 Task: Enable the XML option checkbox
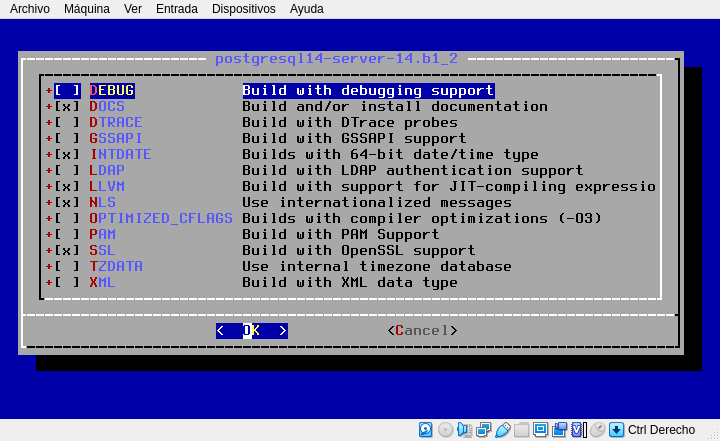(67, 283)
